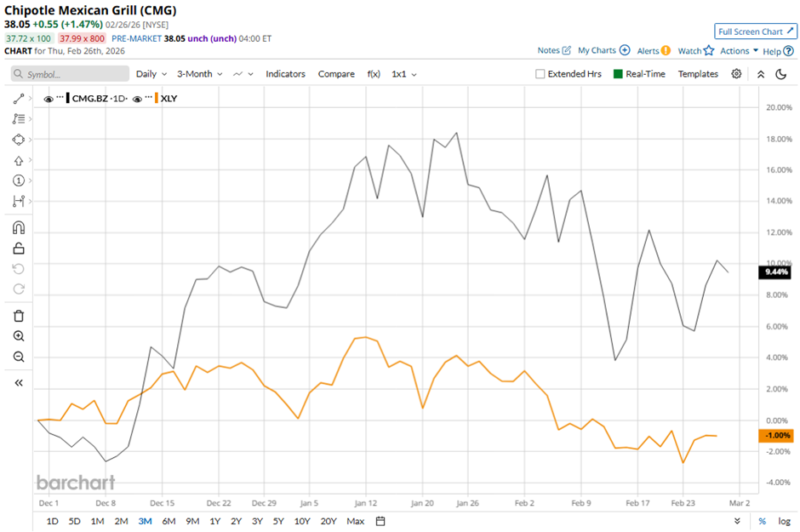Click the Help question mark icon
The image size is (800, 532).
789,51
